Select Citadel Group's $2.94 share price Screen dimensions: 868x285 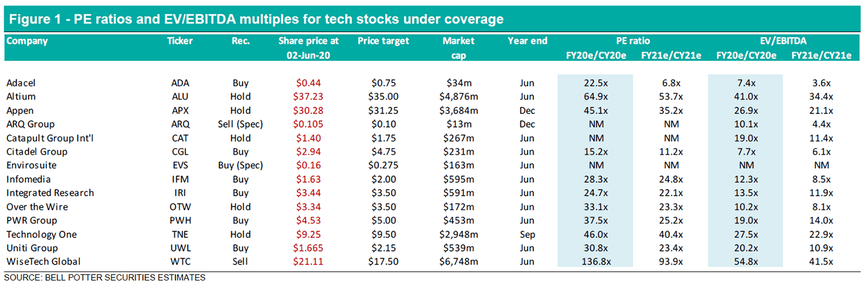(309, 152)
